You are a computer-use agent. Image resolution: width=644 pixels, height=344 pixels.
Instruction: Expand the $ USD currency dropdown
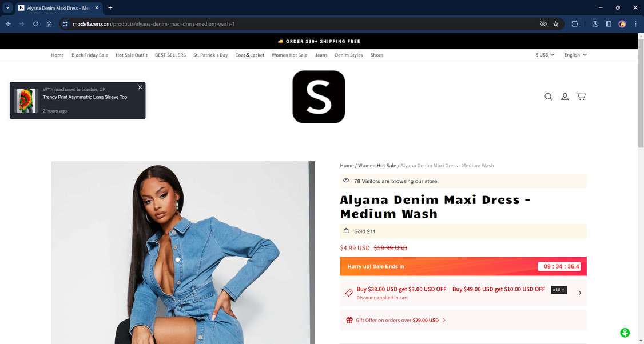pyautogui.click(x=545, y=55)
